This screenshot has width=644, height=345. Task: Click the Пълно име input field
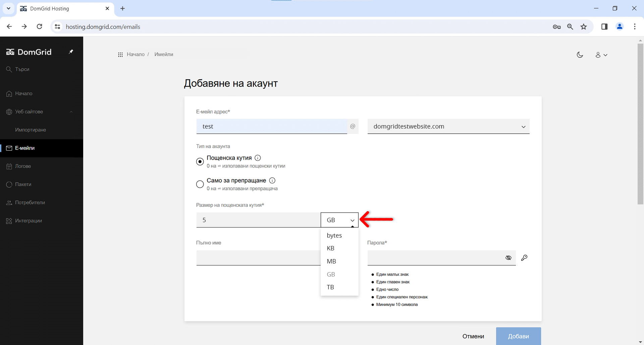pyautogui.click(x=258, y=258)
